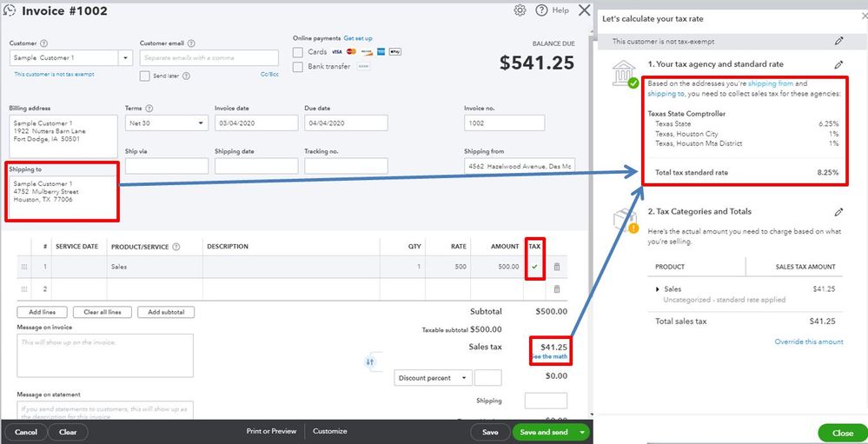Edit tax agency and standard rate pencil
Viewport: 868px width, 444px height.
[x=839, y=65]
